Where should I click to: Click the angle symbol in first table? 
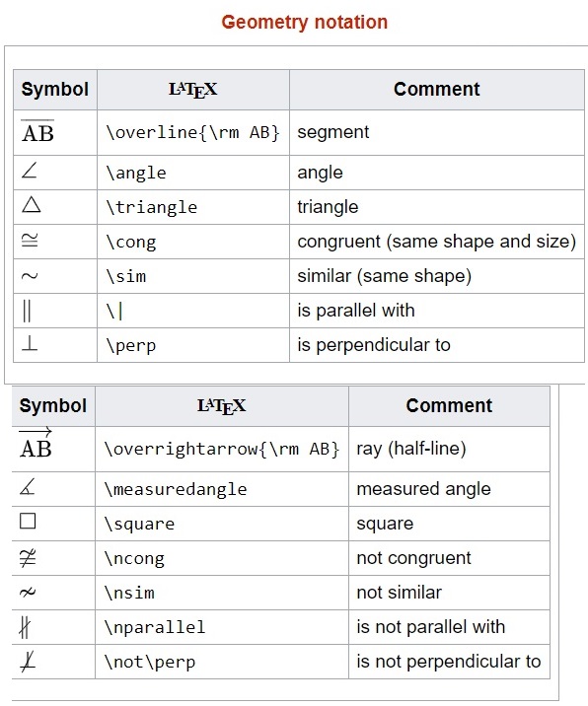[x=30, y=171]
